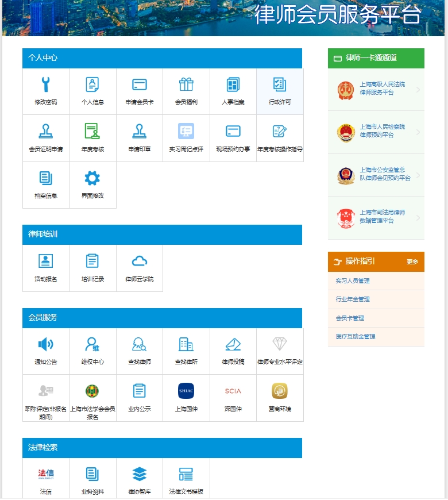The height and width of the screenshot is (500, 448).
Task: Open 律协智库 layers icon
Action: [x=139, y=474]
